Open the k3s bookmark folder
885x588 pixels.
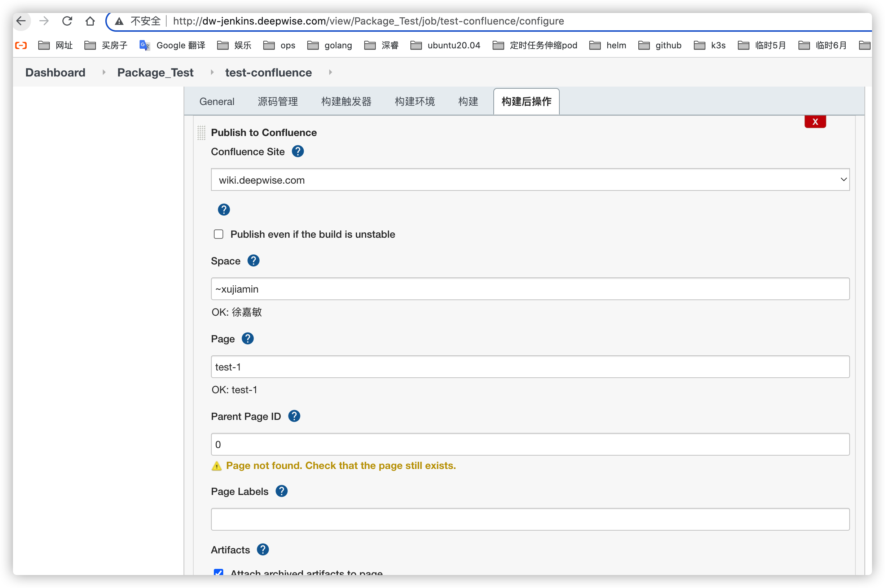click(x=710, y=45)
